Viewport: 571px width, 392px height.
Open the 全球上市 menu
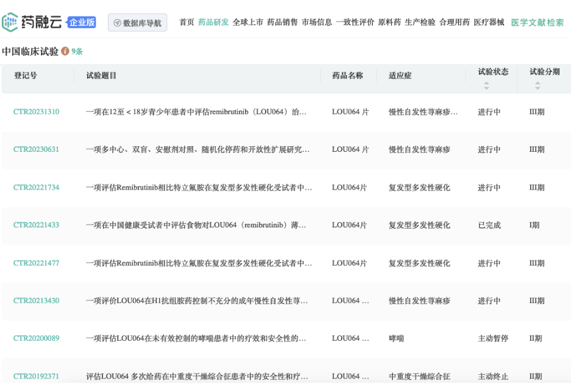(x=248, y=23)
